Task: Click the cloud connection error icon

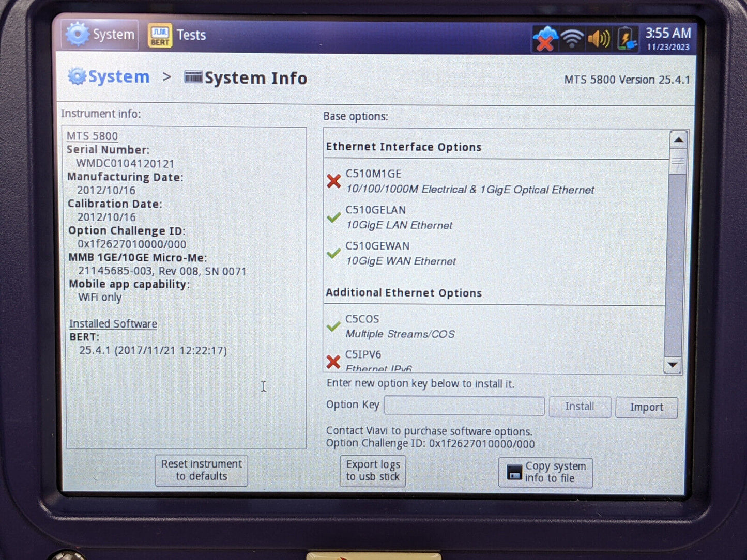Action: [545, 39]
